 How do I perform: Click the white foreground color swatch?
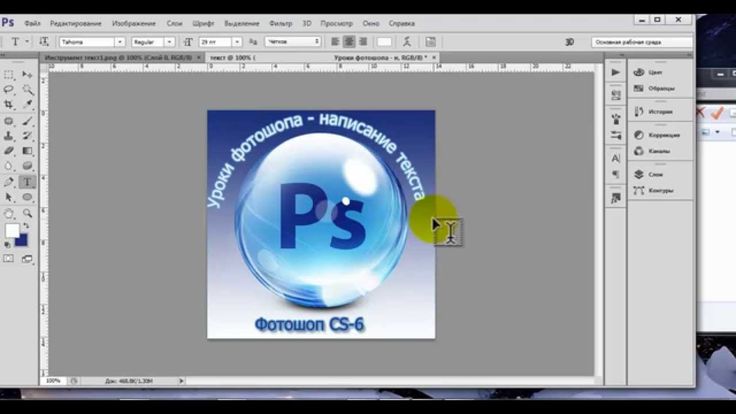pos(11,230)
